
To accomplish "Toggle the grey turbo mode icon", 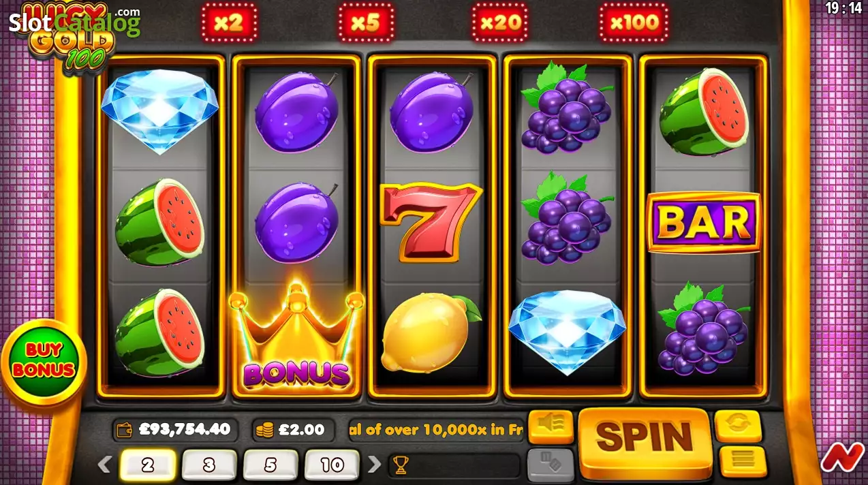I will coord(551,464).
